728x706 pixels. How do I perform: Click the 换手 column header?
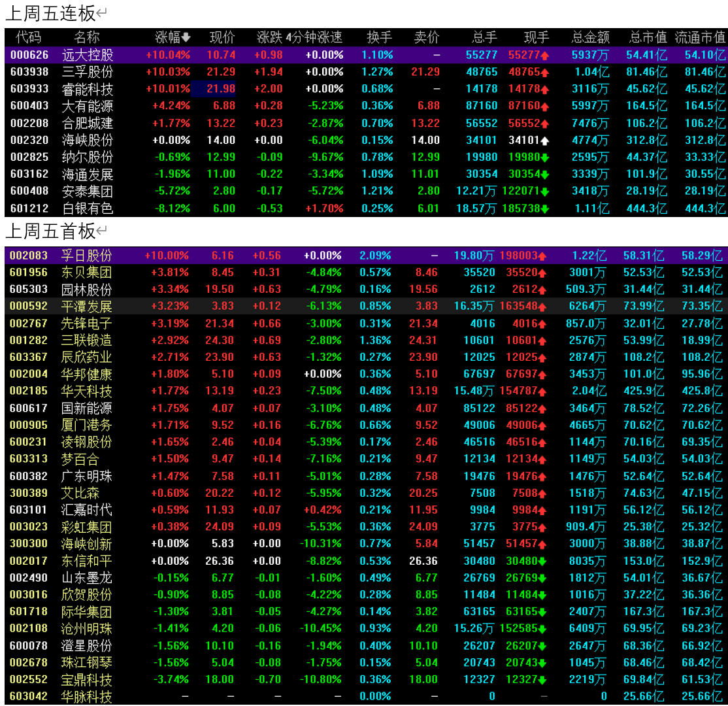379,37
